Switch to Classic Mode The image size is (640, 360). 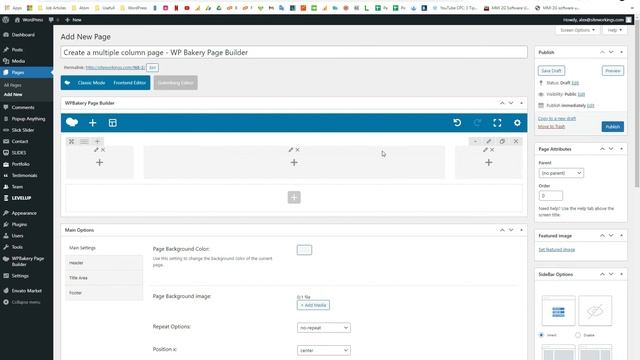91,82
